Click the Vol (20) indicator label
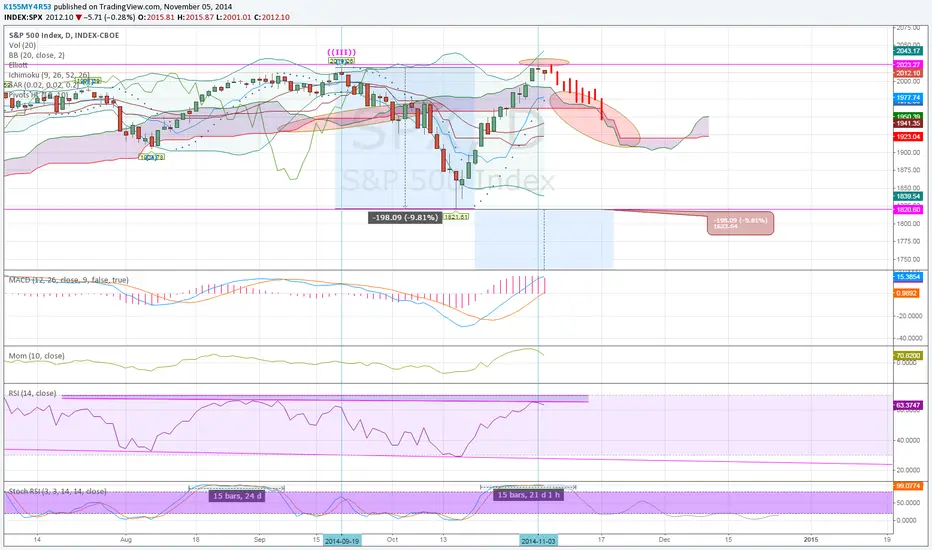Screen dimensions: 932x550 pyautogui.click(x=22, y=45)
